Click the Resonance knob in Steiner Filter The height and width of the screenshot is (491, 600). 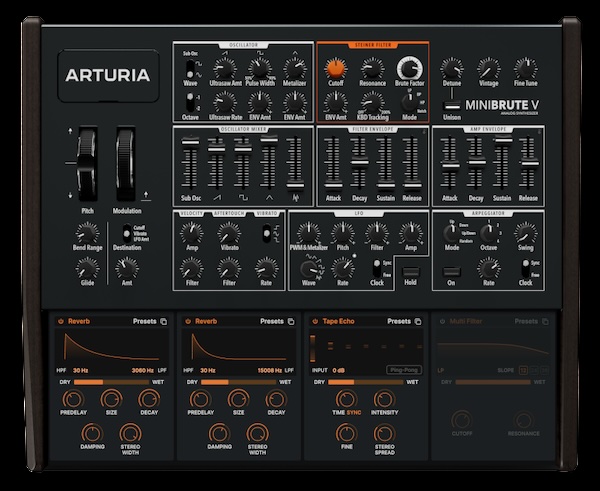pos(372,69)
